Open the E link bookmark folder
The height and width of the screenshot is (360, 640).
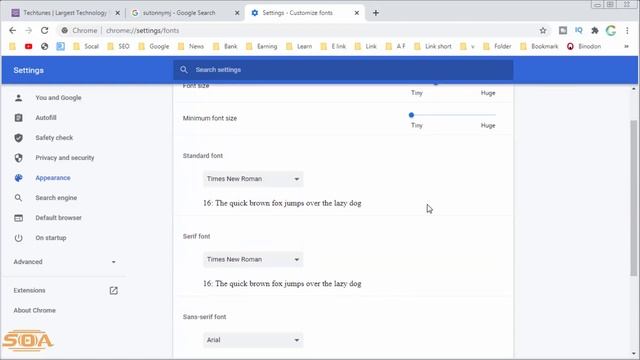tap(333, 47)
